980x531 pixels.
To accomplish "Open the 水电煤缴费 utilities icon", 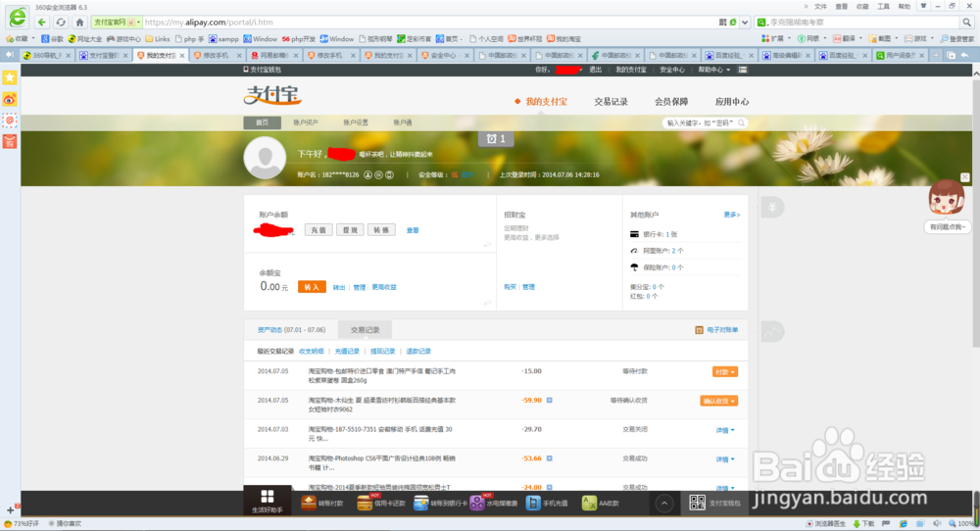I will (477, 503).
